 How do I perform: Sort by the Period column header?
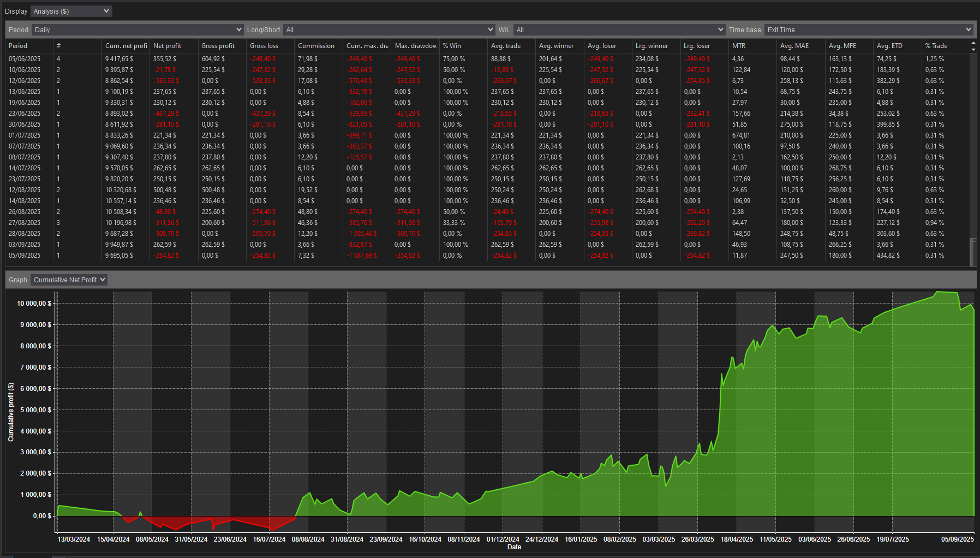[29, 46]
